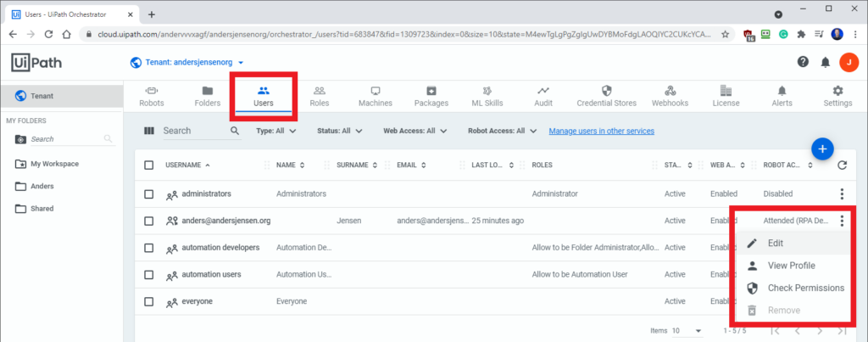Check the everyone row checkbox
868x342 pixels.
click(149, 301)
